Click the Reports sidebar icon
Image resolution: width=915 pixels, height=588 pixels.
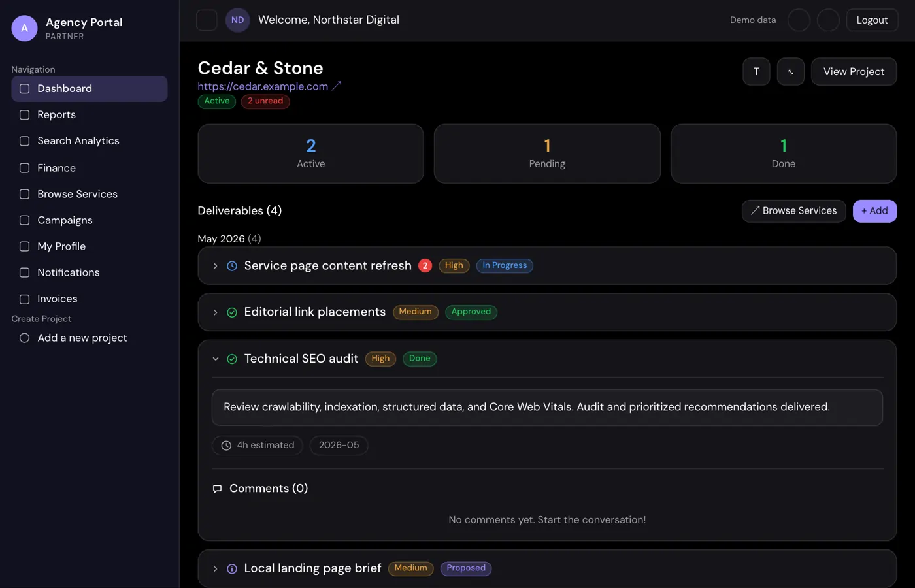(x=25, y=115)
